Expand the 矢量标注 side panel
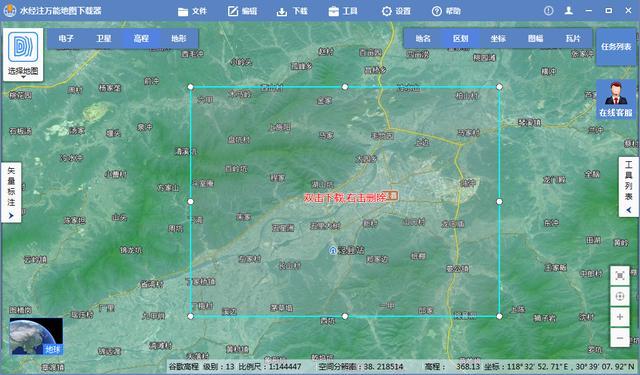640x375 pixels. pos(11,192)
